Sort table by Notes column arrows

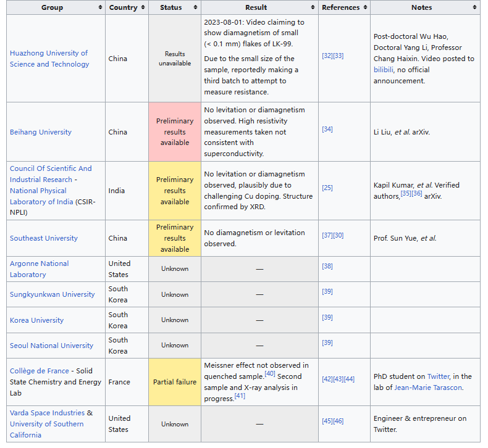click(474, 7)
